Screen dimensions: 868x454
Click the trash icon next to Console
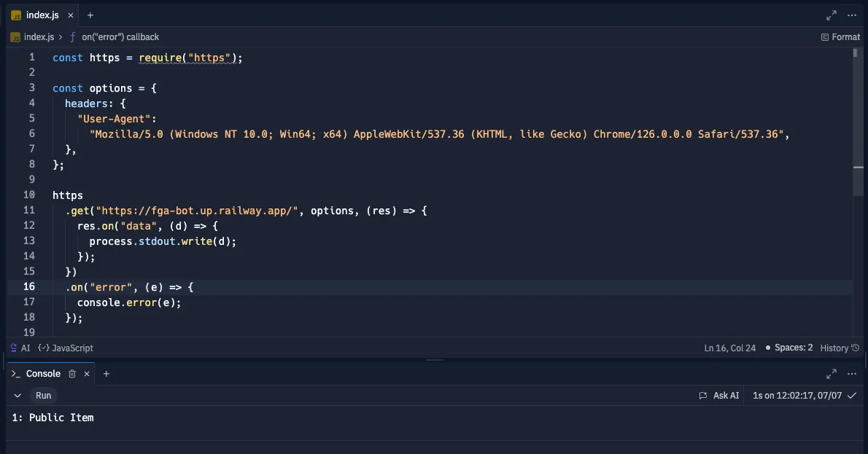71,373
